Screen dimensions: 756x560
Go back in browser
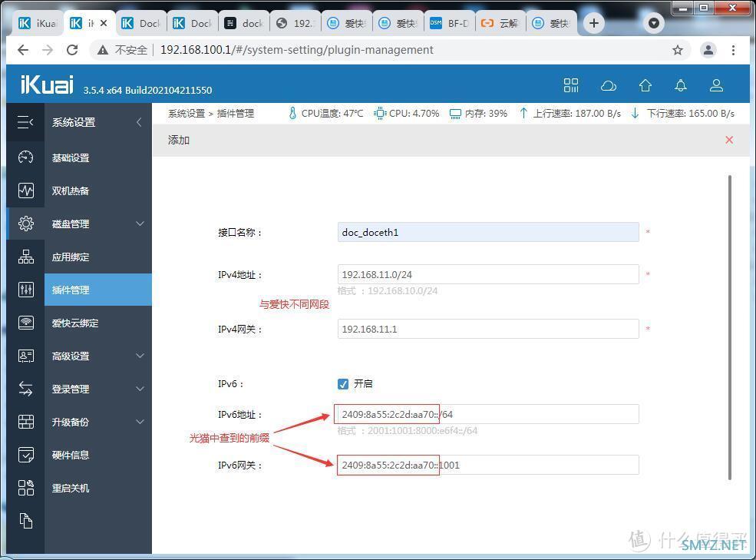point(23,50)
